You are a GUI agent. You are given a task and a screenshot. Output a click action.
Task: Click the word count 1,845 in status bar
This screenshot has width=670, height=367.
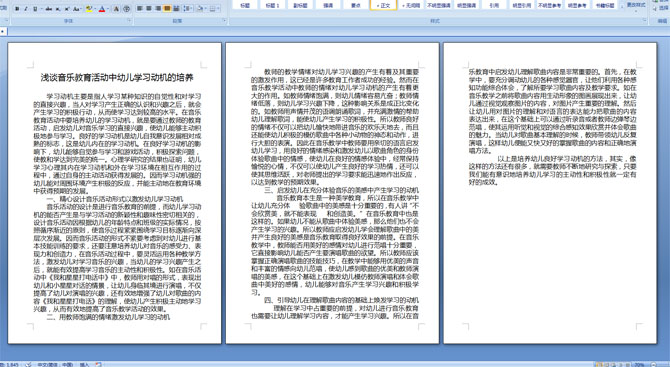point(9,364)
